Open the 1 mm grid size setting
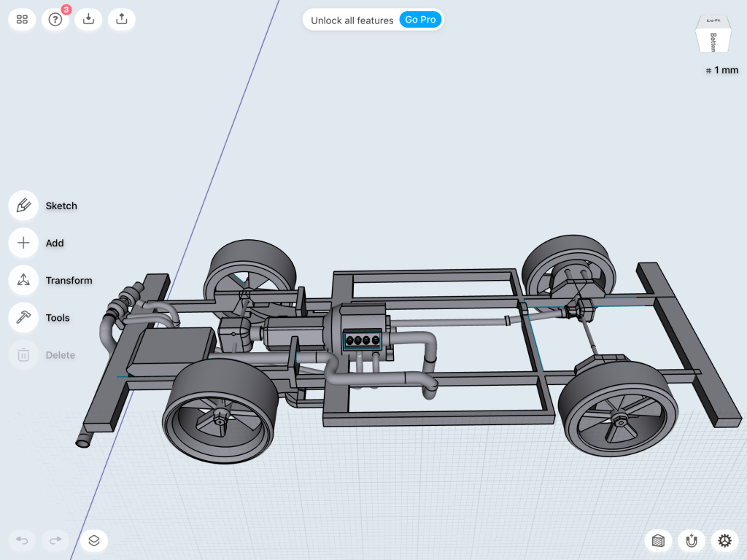 [x=722, y=70]
